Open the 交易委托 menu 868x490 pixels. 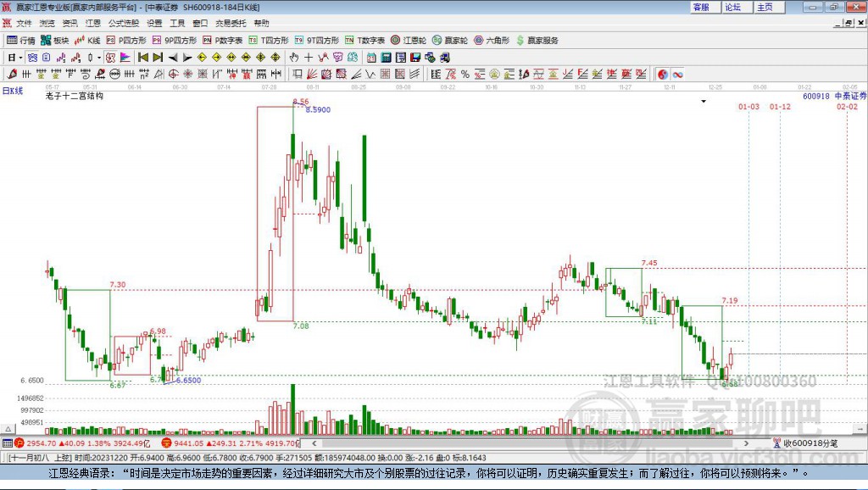pyautogui.click(x=231, y=23)
